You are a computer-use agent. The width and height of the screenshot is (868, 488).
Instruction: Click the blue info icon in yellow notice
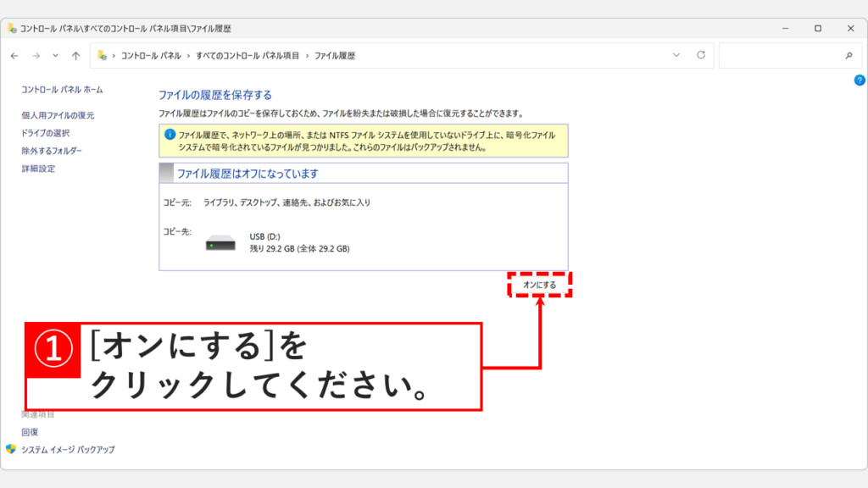point(170,135)
